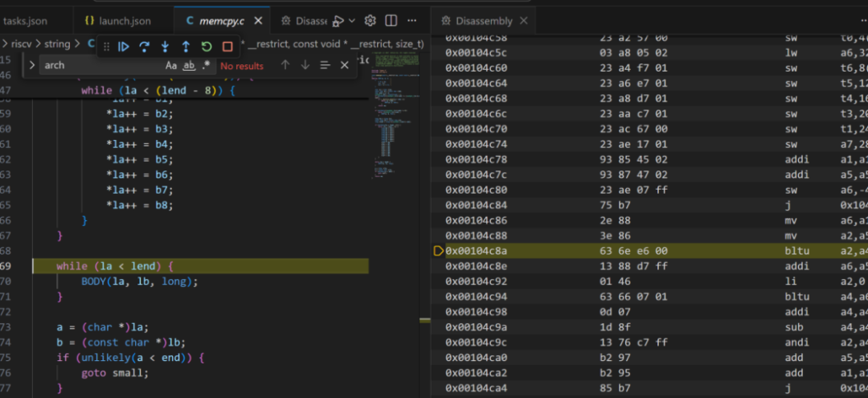Open More Actions menu of left editor group
Viewport: 868px width, 398px height.
[411, 21]
